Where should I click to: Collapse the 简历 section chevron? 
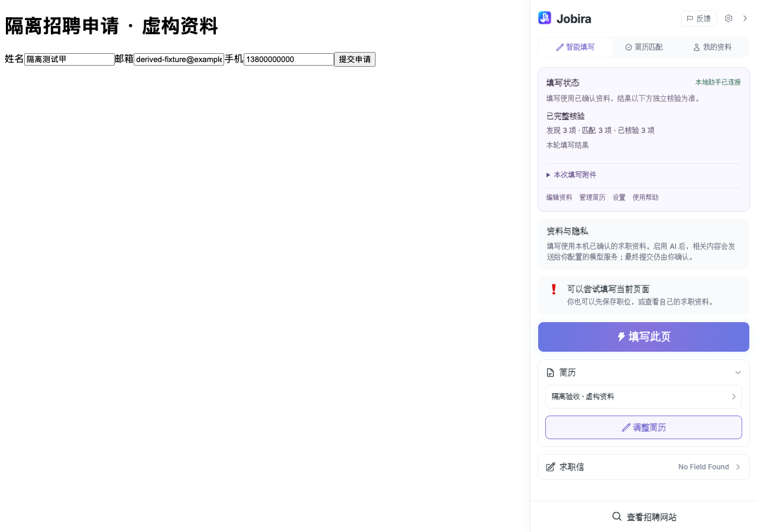738,372
